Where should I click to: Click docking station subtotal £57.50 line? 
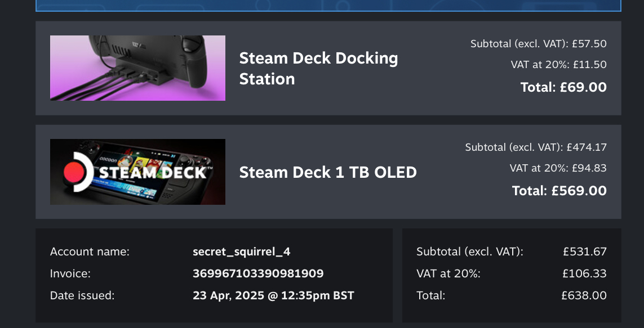(539, 43)
